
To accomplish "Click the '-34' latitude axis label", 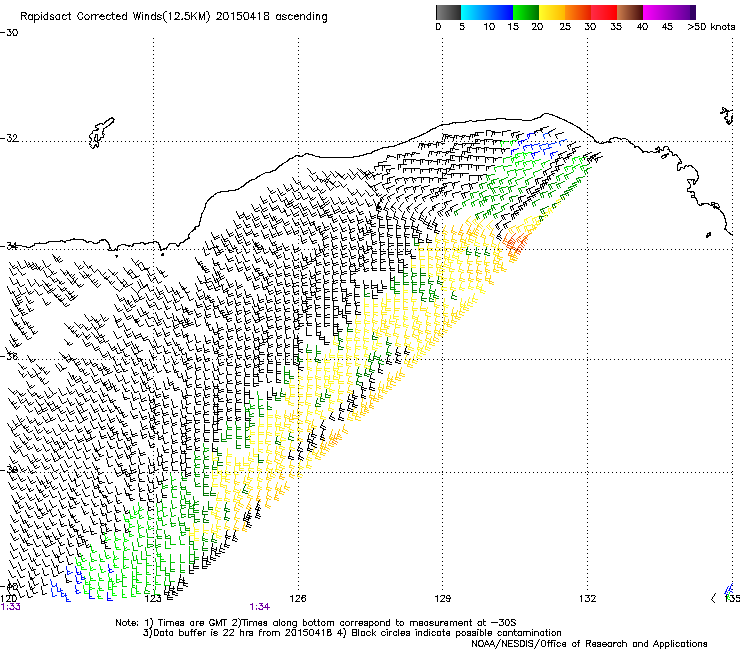I will [9, 246].
